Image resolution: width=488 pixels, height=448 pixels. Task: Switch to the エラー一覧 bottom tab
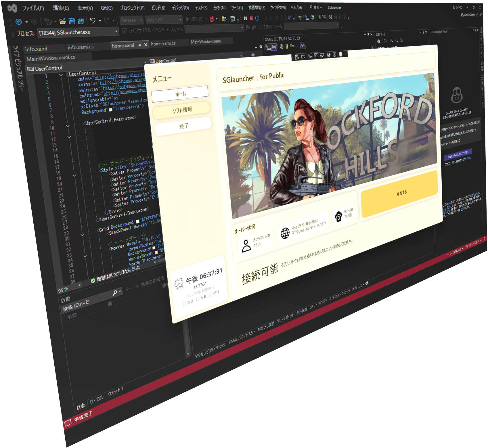click(364, 285)
